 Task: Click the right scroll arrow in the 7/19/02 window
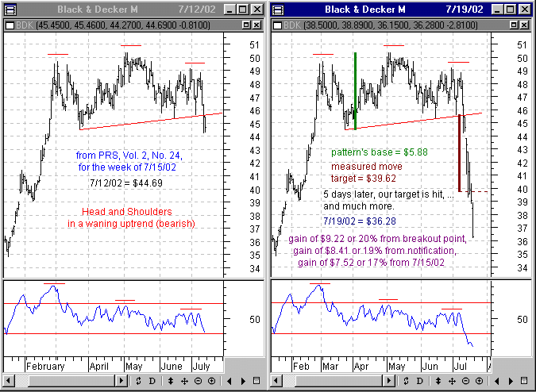(x=389, y=381)
